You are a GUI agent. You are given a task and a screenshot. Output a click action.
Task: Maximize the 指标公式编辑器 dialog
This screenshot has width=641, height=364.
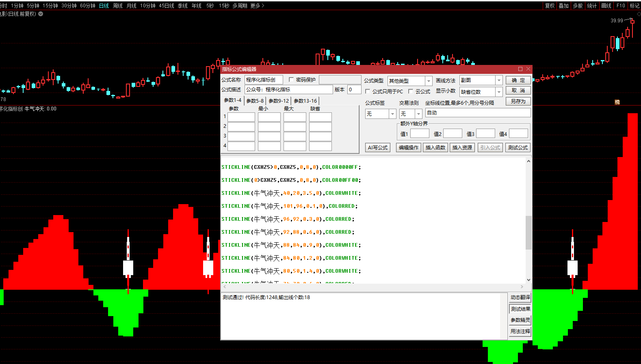tap(520, 69)
